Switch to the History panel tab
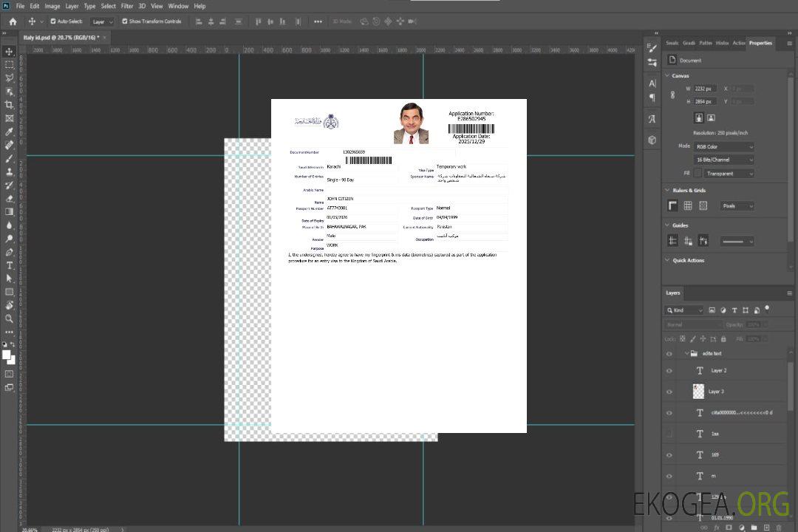Viewport: 798px width, 532px height. point(722,44)
